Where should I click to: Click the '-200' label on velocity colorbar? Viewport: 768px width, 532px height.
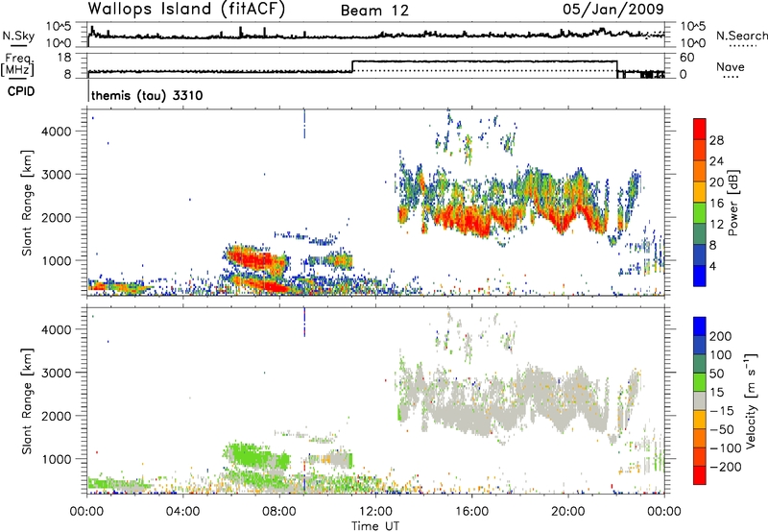pos(726,467)
